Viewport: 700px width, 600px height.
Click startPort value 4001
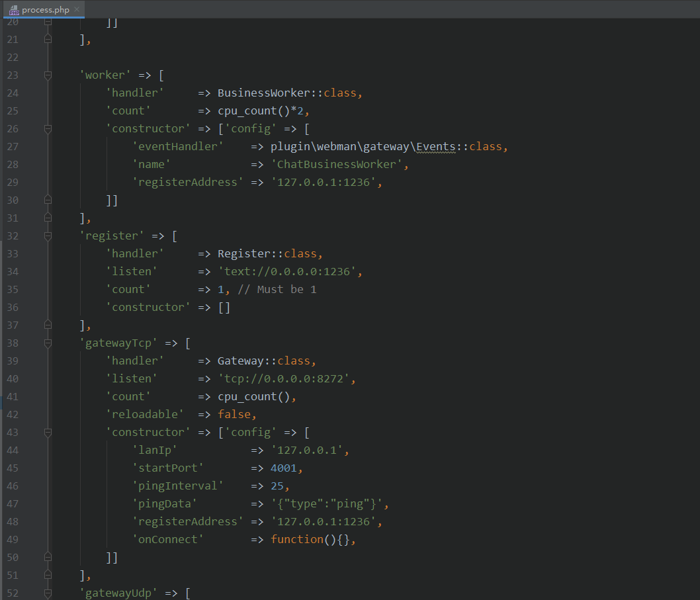pyautogui.click(x=283, y=468)
